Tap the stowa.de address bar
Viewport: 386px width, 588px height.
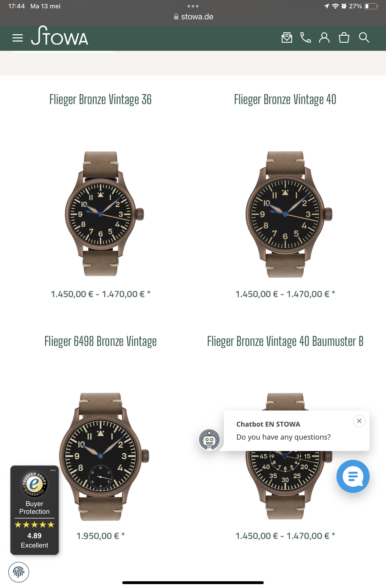point(193,17)
